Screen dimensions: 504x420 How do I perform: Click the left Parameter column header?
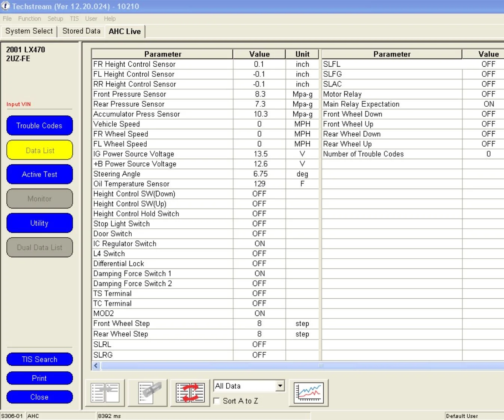pyautogui.click(x=162, y=54)
